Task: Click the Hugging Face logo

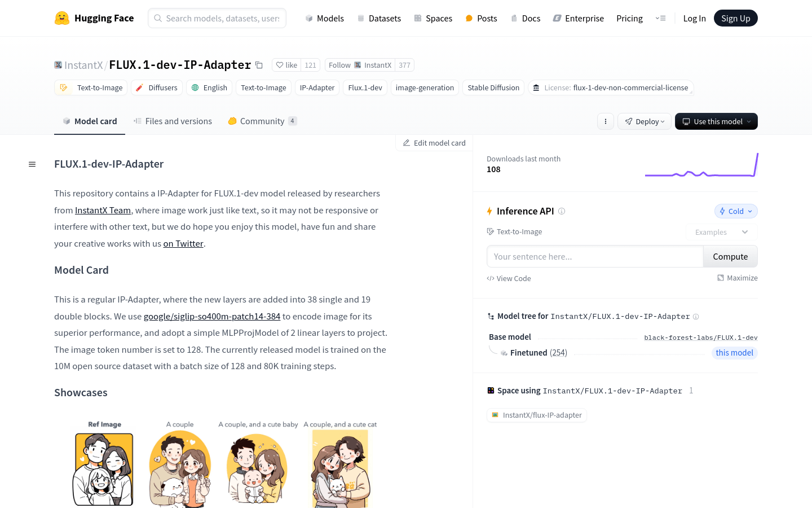Action: (x=94, y=18)
